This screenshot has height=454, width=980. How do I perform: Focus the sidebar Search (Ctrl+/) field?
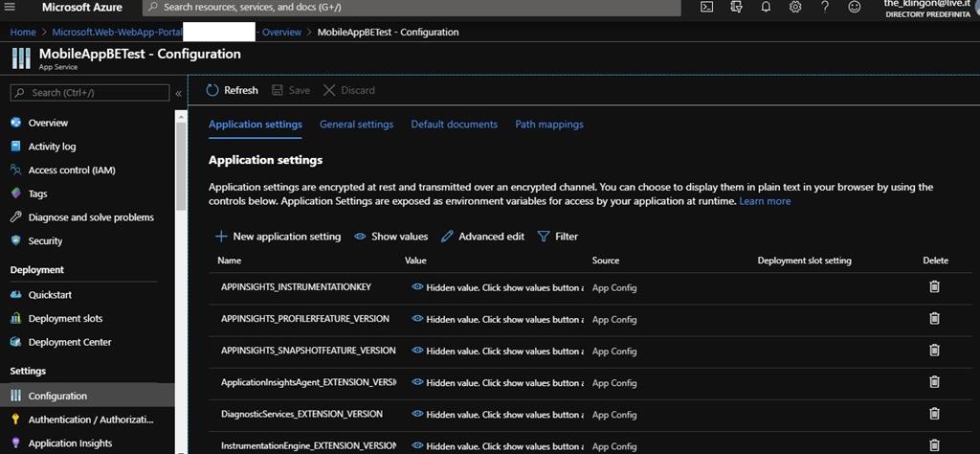89,93
